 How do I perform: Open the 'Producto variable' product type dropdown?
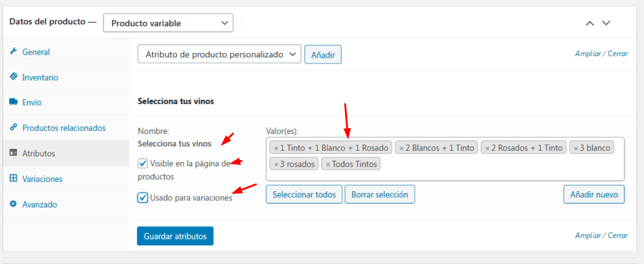click(168, 23)
